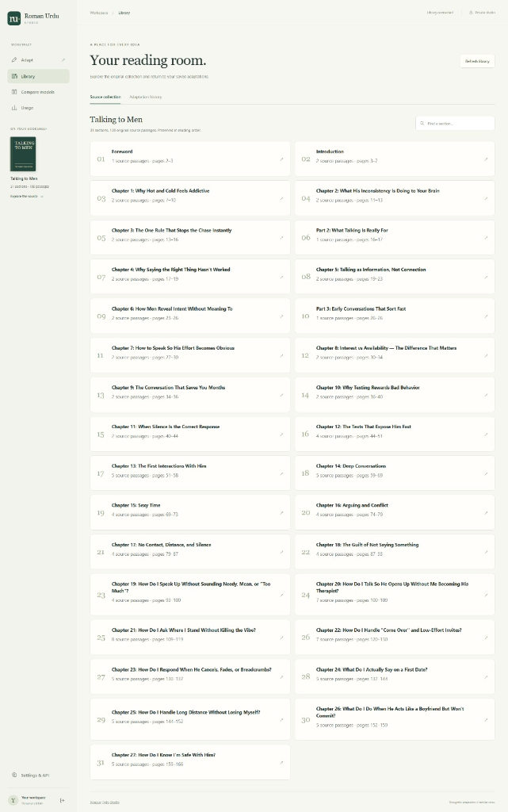Image resolution: width=508 pixels, height=812 pixels.
Task: Click arrow icon on Chapter 11 card
Action: click(281, 435)
